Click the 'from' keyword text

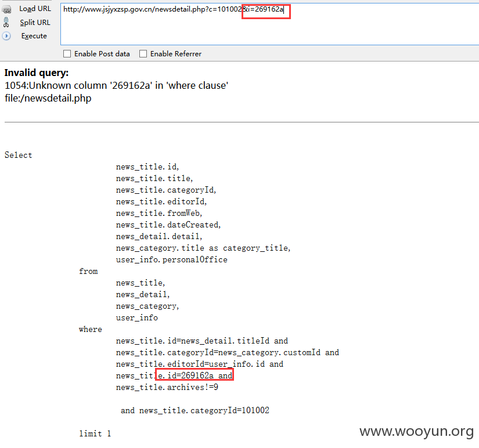pos(88,271)
